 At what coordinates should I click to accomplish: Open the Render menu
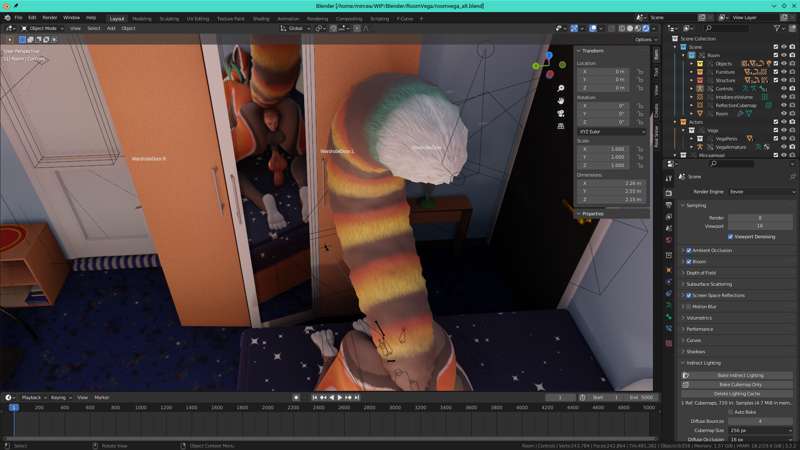point(49,17)
